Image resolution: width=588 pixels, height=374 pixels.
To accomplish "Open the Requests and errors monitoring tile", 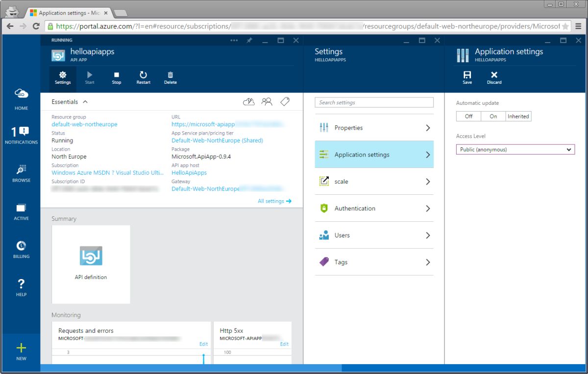I will click(131, 343).
